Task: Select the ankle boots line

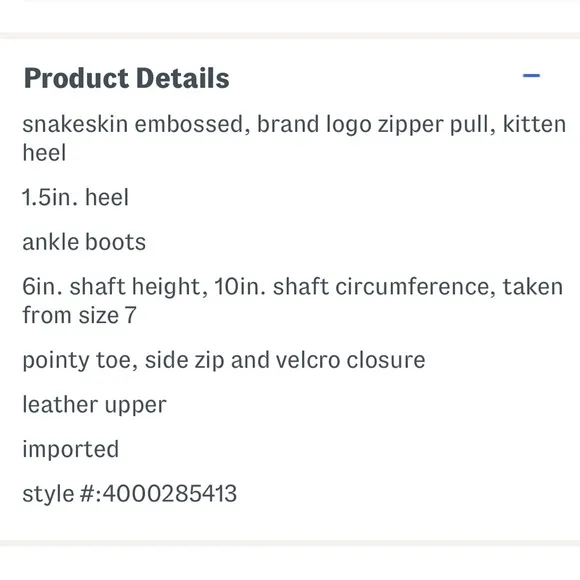Action: pos(84,242)
